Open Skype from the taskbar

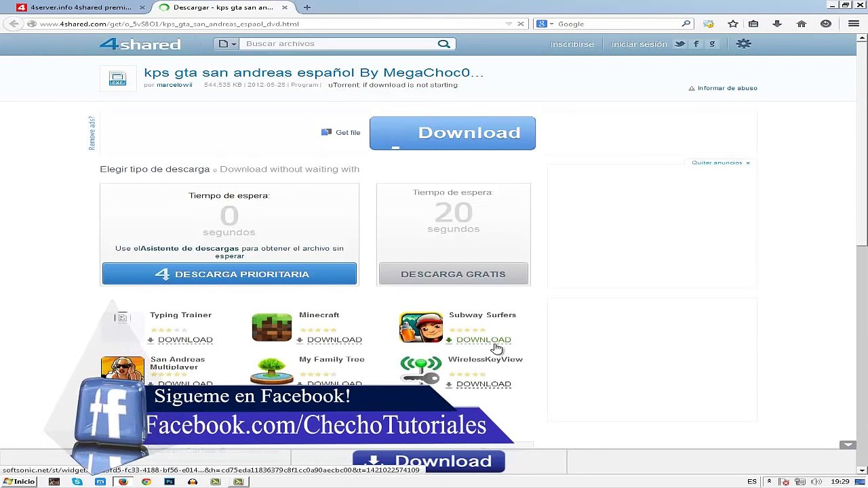tap(77, 482)
